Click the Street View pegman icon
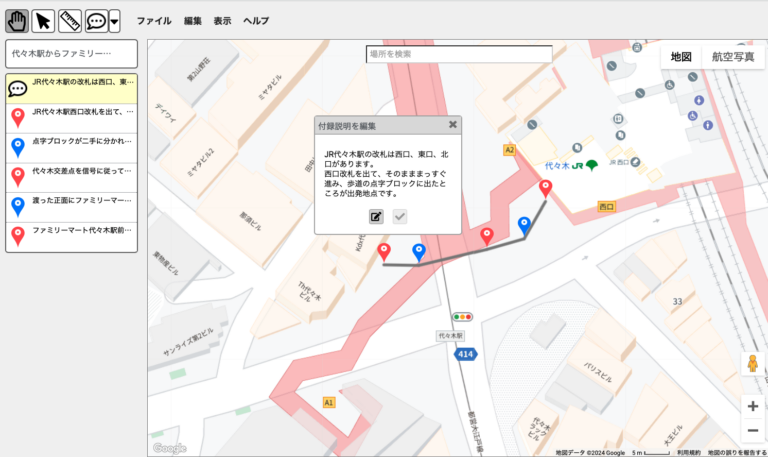 753,363
